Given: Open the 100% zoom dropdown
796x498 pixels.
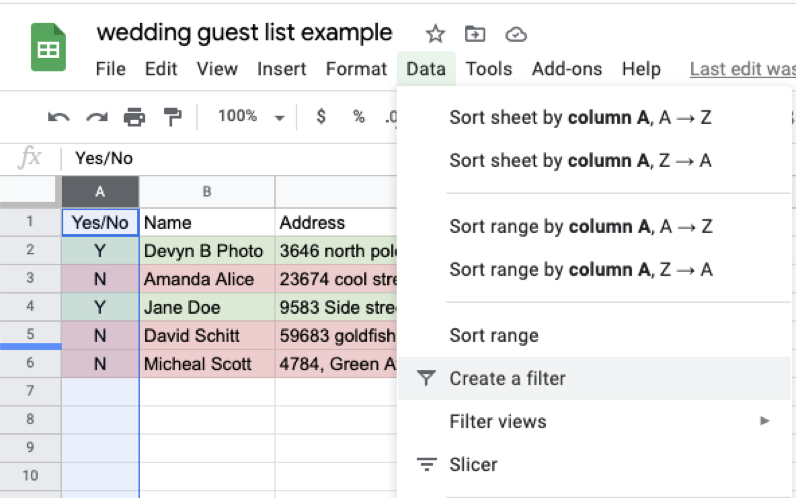Looking at the screenshot, I should [251, 116].
